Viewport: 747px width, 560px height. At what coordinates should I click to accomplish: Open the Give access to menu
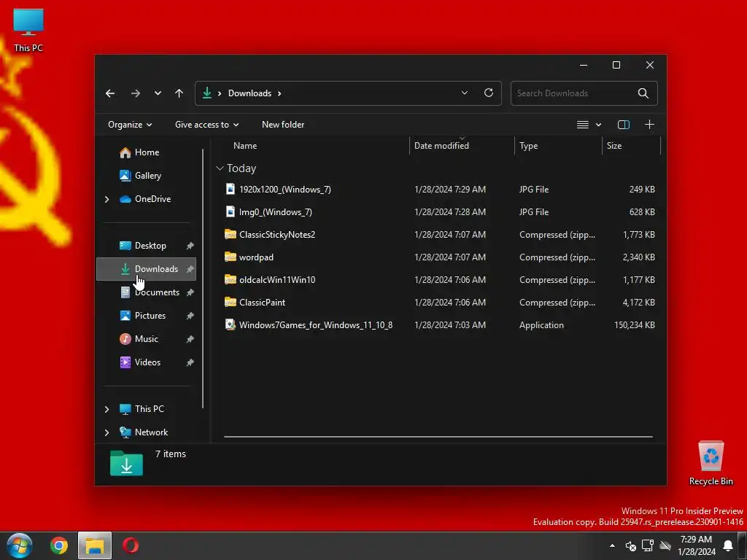click(x=206, y=125)
